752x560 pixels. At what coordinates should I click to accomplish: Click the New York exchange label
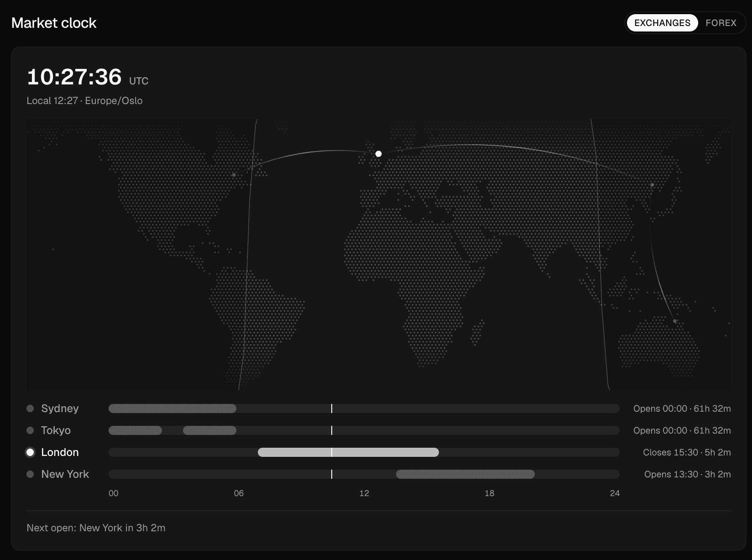[x=65, y=474]
